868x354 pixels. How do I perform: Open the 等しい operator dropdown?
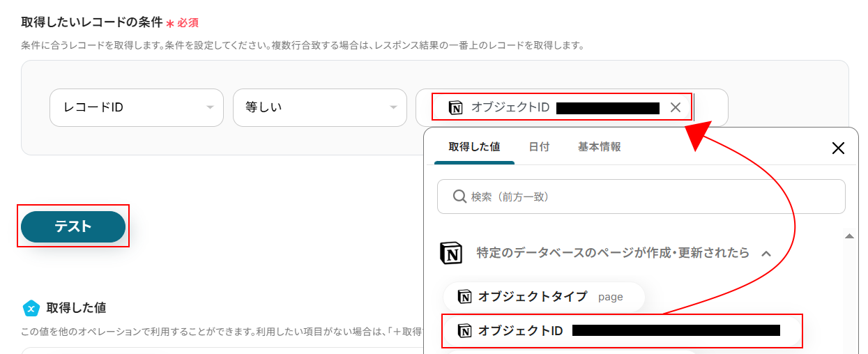click(x=319, y=108)
